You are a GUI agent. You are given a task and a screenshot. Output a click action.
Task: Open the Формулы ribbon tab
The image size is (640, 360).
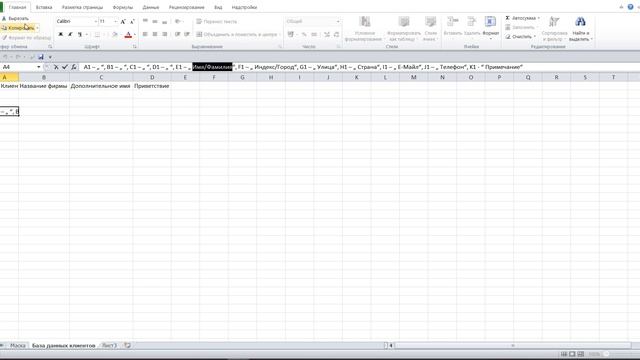click(x=122, y=7)
